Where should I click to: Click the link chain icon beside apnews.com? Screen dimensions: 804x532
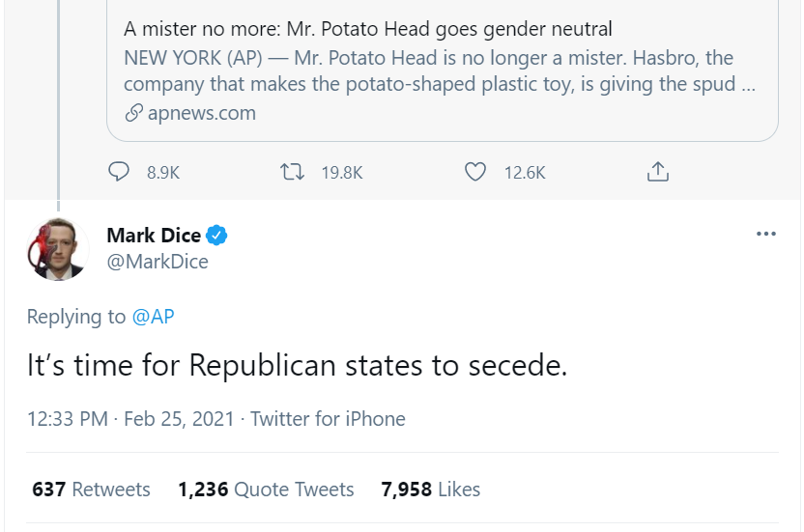pyautogui.click(x=134, y=113)
